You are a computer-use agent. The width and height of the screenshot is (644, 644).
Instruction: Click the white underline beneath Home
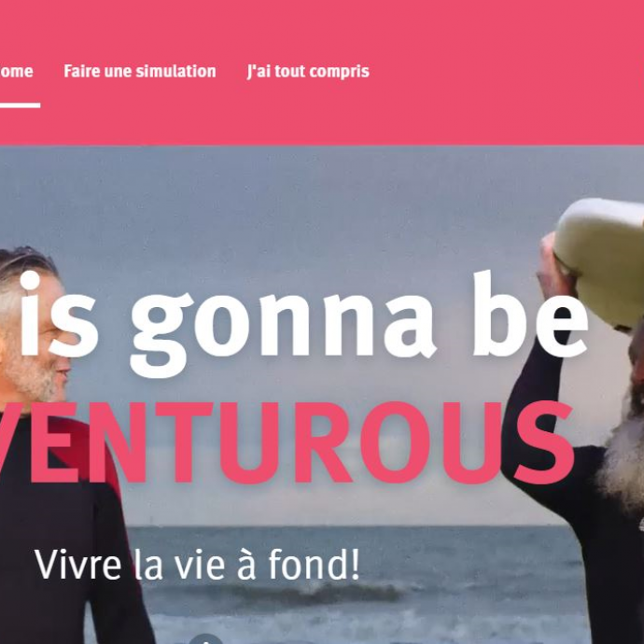pos(20,105)
